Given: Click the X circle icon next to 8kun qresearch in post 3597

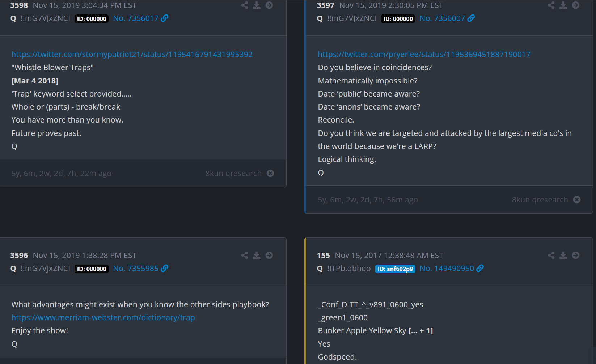Looking at the screenshot, I should [577, 200].
